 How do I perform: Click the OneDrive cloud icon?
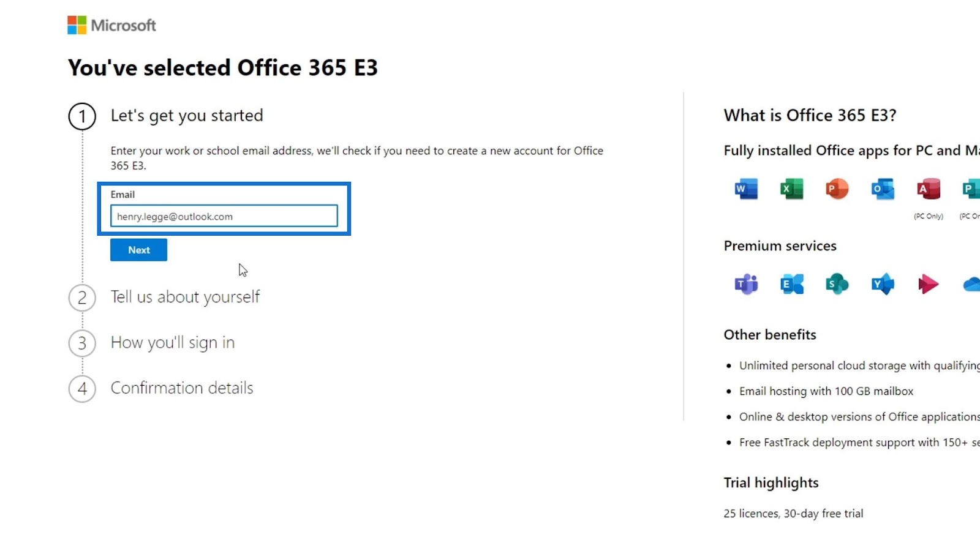971,284
